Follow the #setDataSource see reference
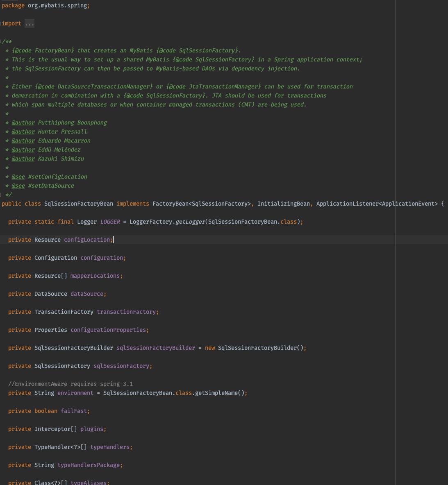Screen dimensions: 448x485 [x=51, y=186]
